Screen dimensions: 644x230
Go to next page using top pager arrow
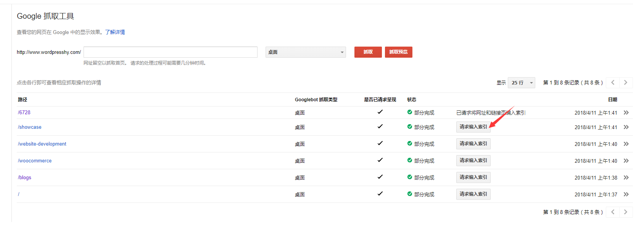pos(626,83)
